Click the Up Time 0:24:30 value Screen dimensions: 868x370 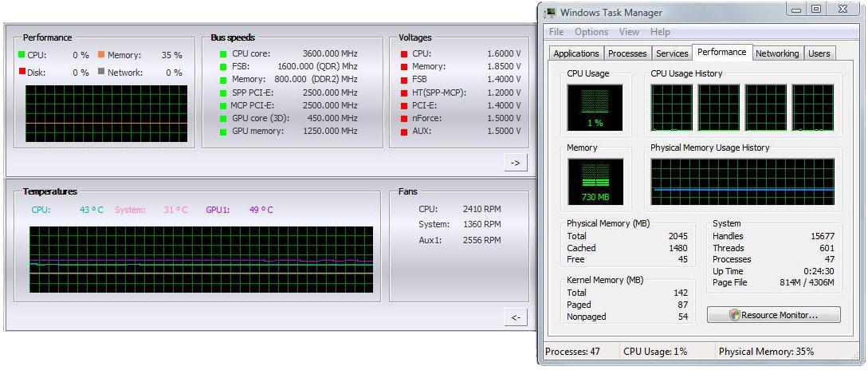[819, 271]
